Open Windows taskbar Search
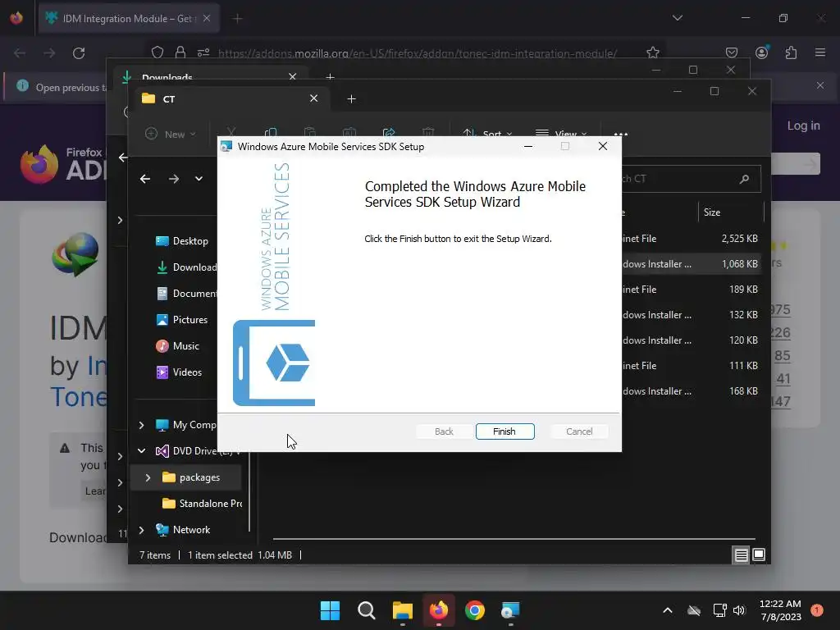Screen dimensions: 840x630 pyautogui.click(x=367, y=610)
